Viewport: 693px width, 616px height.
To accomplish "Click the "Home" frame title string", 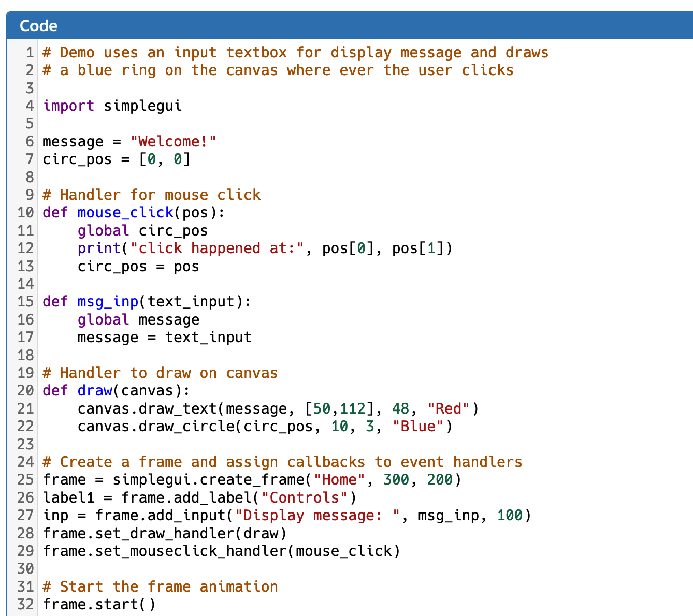I will pos(340,479).
